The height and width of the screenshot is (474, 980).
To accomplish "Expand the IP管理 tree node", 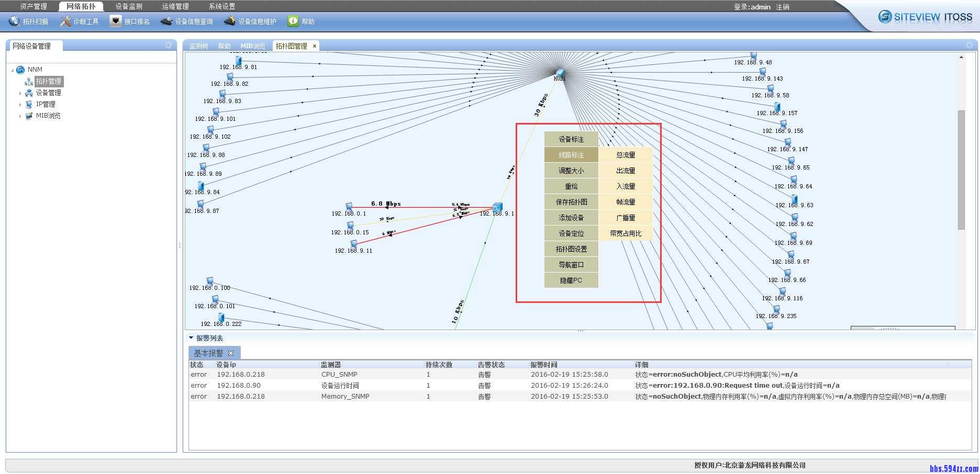I will click(x=20, y=105).
